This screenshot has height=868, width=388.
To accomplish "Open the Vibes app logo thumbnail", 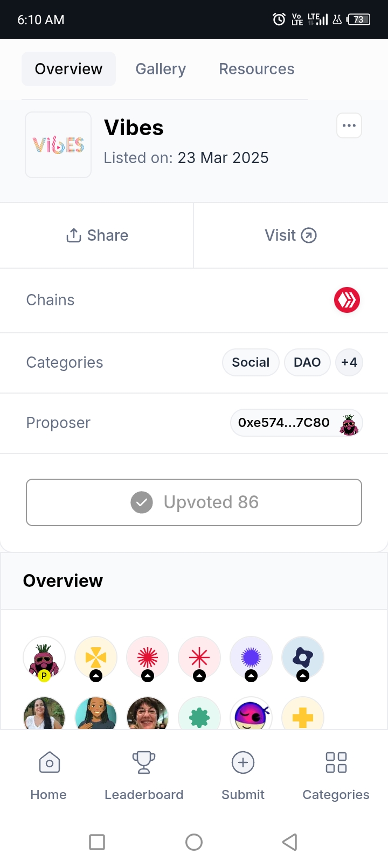I will (58, 145).
